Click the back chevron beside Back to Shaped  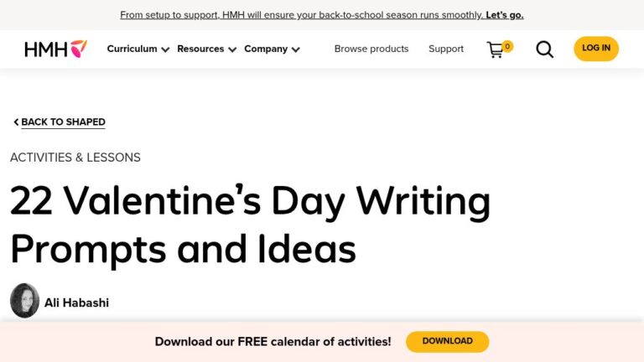pos(16,122)
